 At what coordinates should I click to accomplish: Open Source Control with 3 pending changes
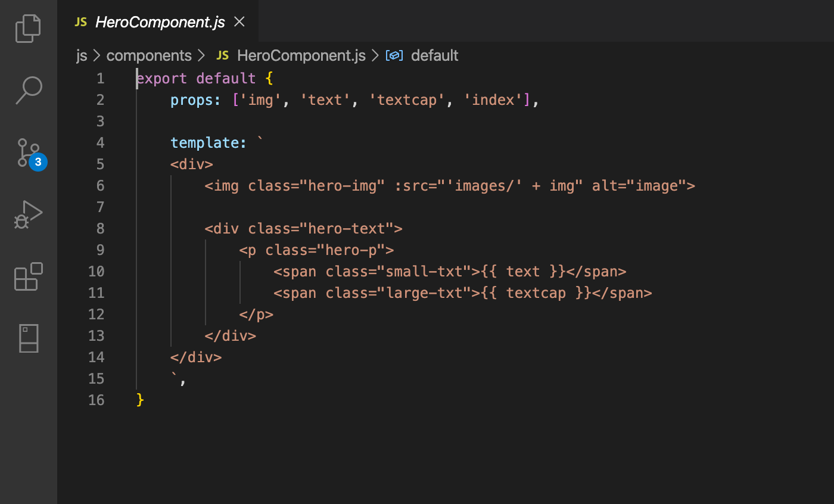[x=28, y=152]
